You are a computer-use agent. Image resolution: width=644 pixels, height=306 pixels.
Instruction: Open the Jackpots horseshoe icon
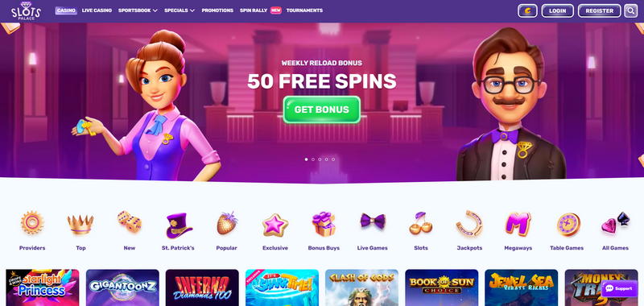tap(469, 224)
